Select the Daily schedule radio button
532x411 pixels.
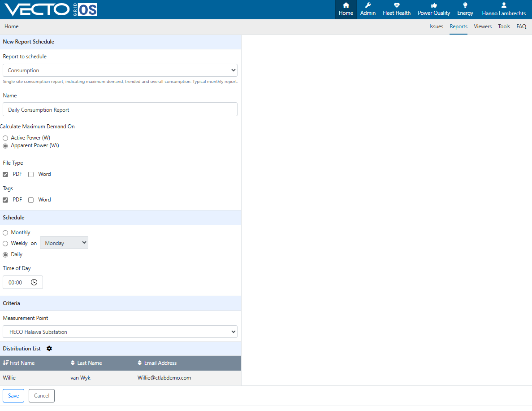click(x=5, y=255)
